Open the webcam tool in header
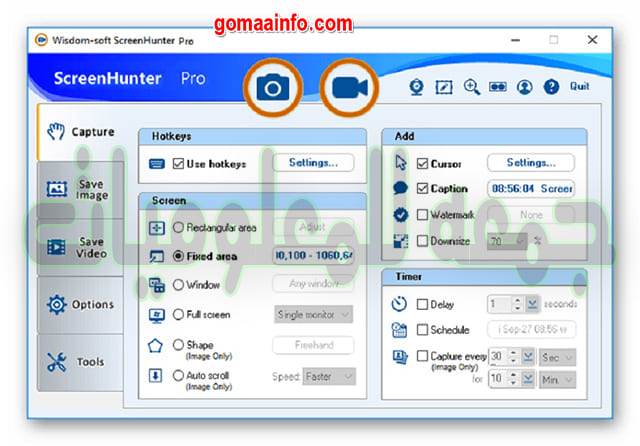The width and height of the screenshot is (640, 446). (416, 87)
